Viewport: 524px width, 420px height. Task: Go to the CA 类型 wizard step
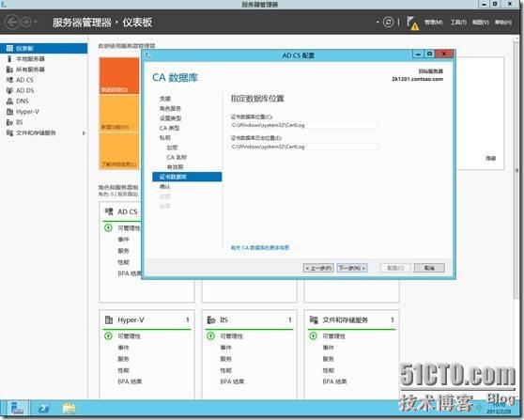click(169, 128)
